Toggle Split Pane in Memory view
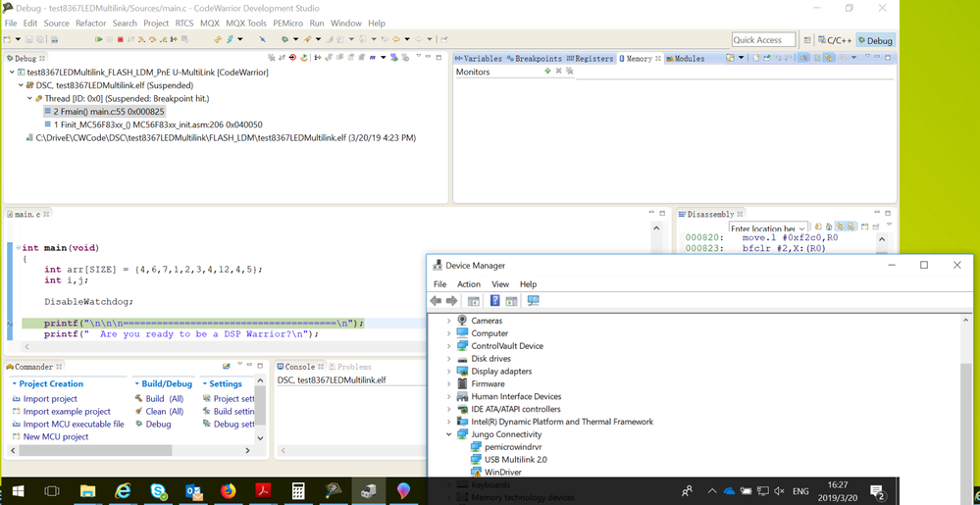 pyautogui.click(x=817, y=58)
